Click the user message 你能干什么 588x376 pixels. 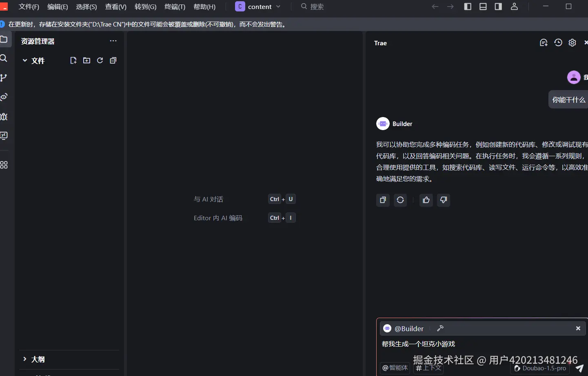[569, 100]
